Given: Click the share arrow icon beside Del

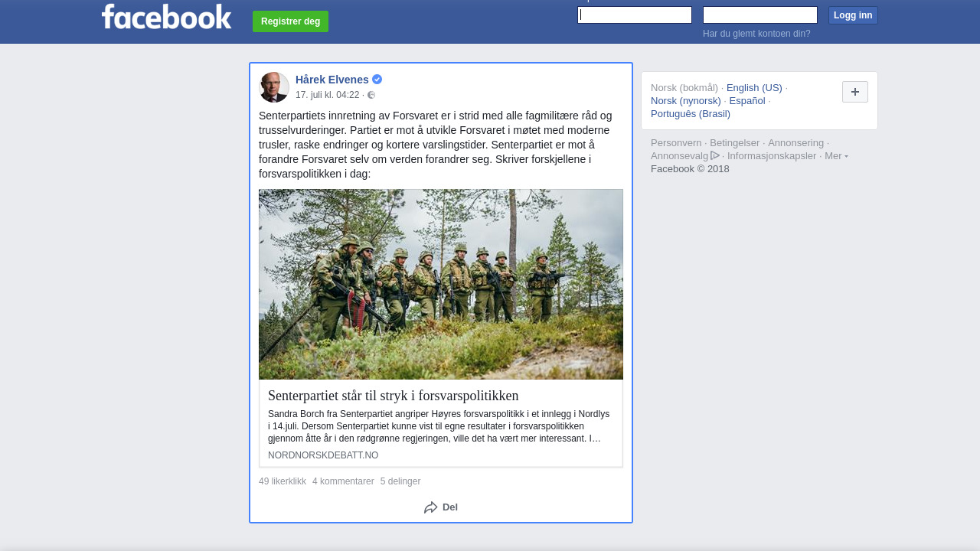Looking at the screenshot, I should pyautogui.click(x=431, y=507).
